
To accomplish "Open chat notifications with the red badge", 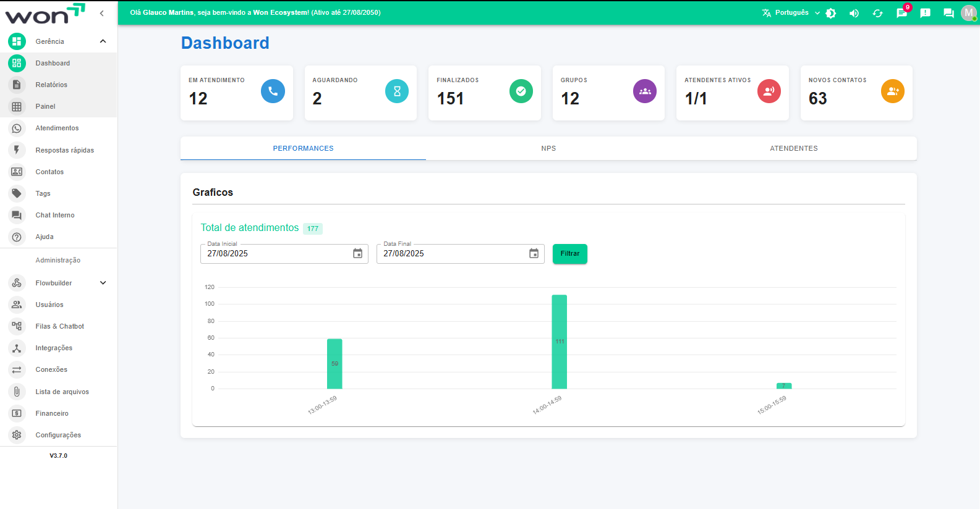I will tap(902, 12).
